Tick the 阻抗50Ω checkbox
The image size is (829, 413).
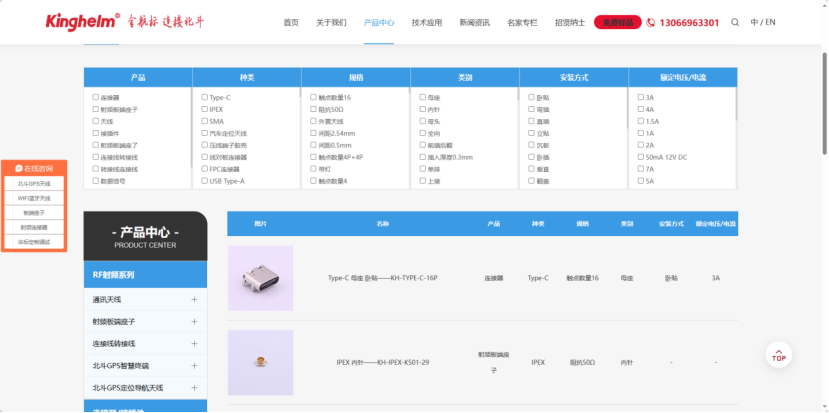click(314, 109)
